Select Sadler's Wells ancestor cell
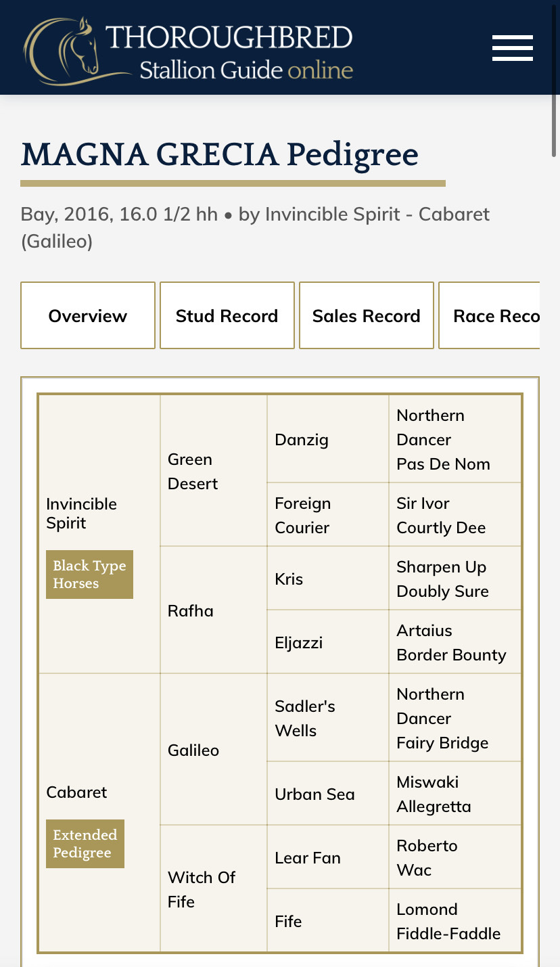 pos(305,718)
